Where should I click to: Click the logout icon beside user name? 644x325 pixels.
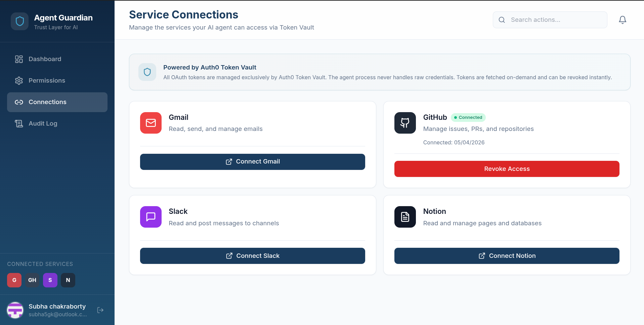pyautogui.click(x=100, y=310)
